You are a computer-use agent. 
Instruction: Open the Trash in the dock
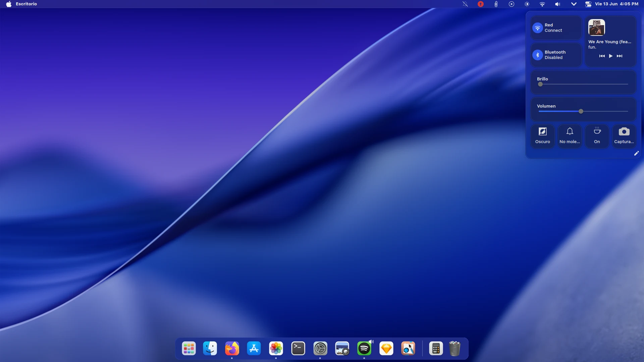point(454,349)
